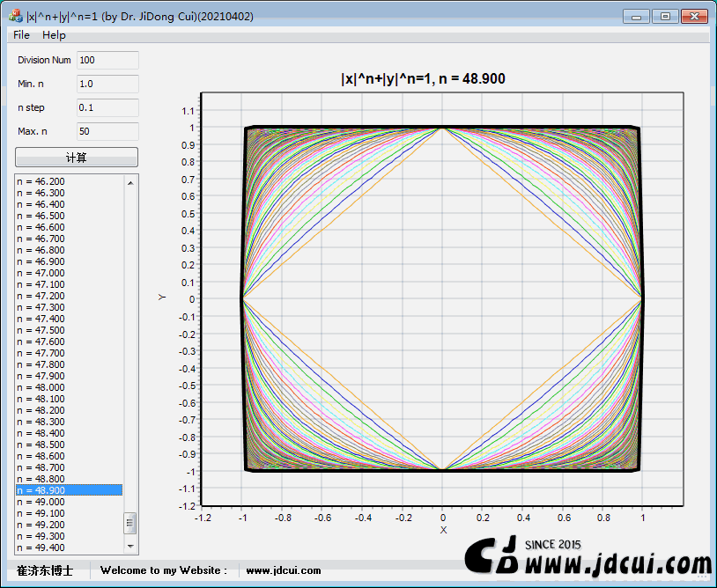The height and width of the screenshot is (588, 717).
Task: Select list entry n = 46.200
Action: click(x=69, y=181)
